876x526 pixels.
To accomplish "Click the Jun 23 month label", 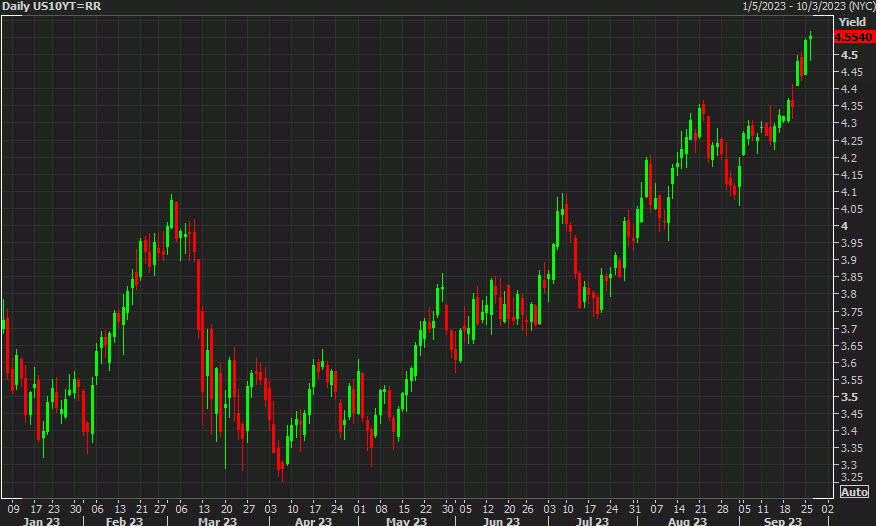I will pos(501,521).
